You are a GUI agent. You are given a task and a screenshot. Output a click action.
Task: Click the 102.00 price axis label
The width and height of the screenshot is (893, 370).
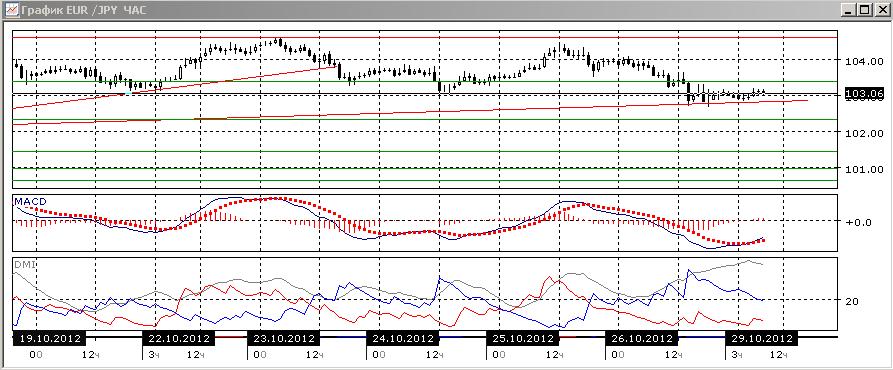click(865, 133)
